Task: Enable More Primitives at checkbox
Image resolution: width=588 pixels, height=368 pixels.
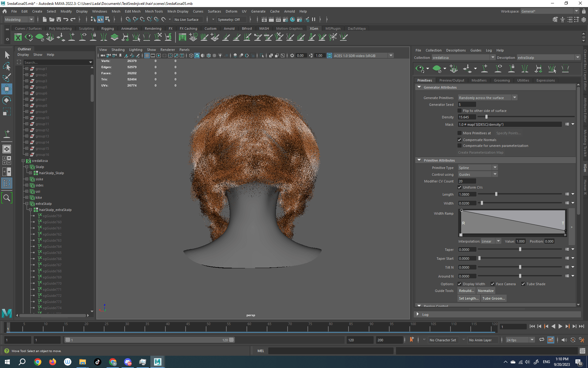Action: click(459, 133)
